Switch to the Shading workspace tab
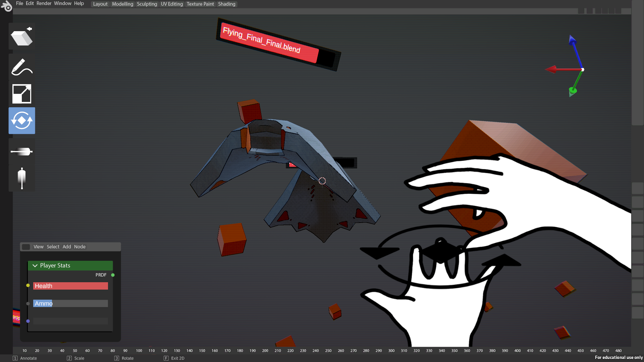The image size is (644, 362). pyautogui.click(x=227, y=4)
